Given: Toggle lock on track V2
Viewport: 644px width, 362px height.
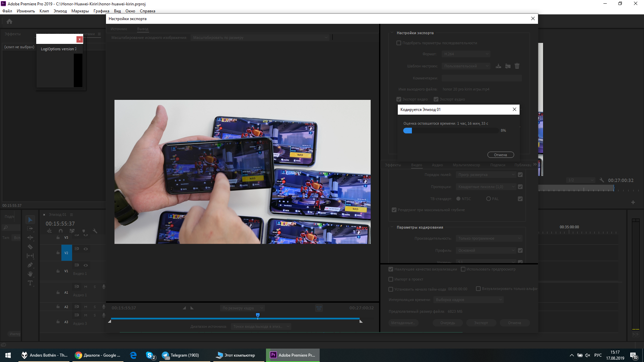Looking at the screenshot, I should [x=58, y=253].
